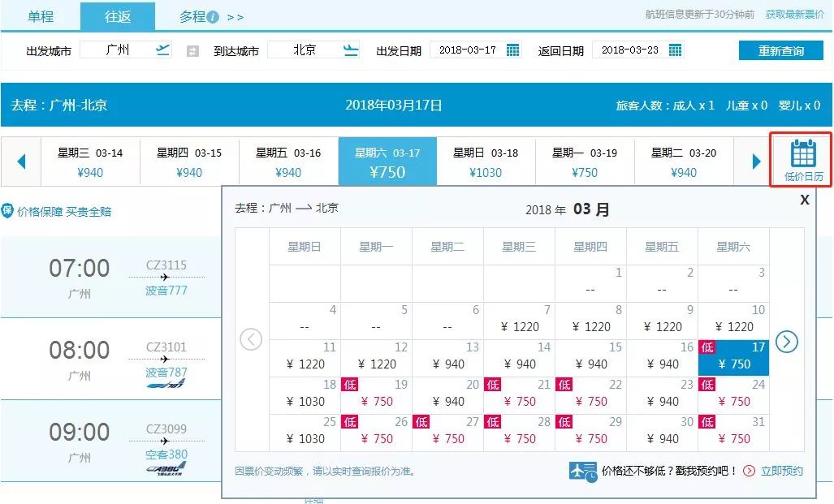Click the 价格保障 shield icon
This screenshot has width=834, height=504.
coord(10,209)
